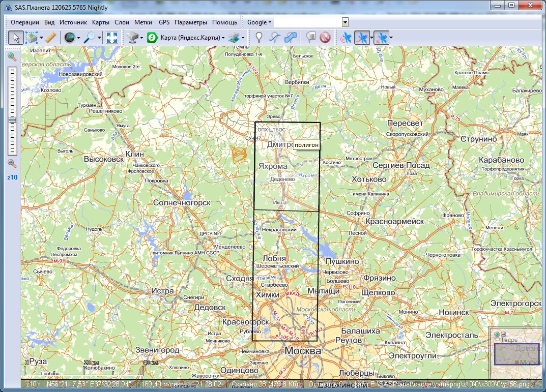The image size is (546, 392).
Task: Toggle the GPS track recording button
Action: [362, 38]
